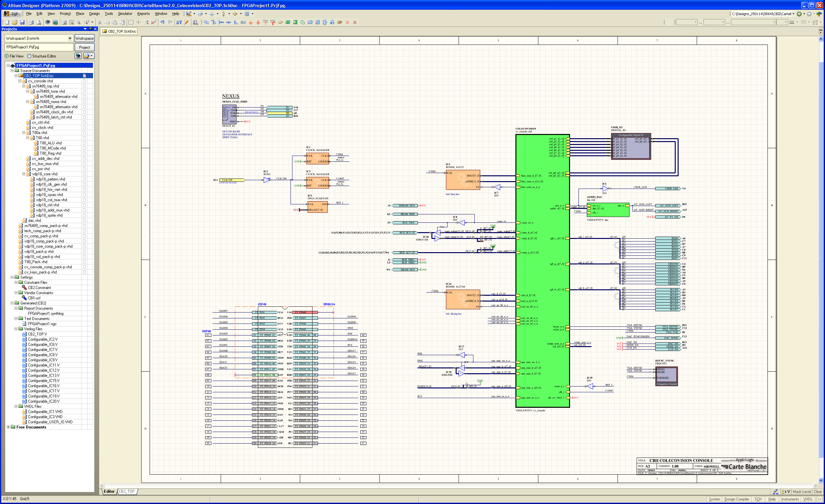The height and width of the screenshot is (504, 825).
Task: Open the DXP system menu
Action: point(12,14)
